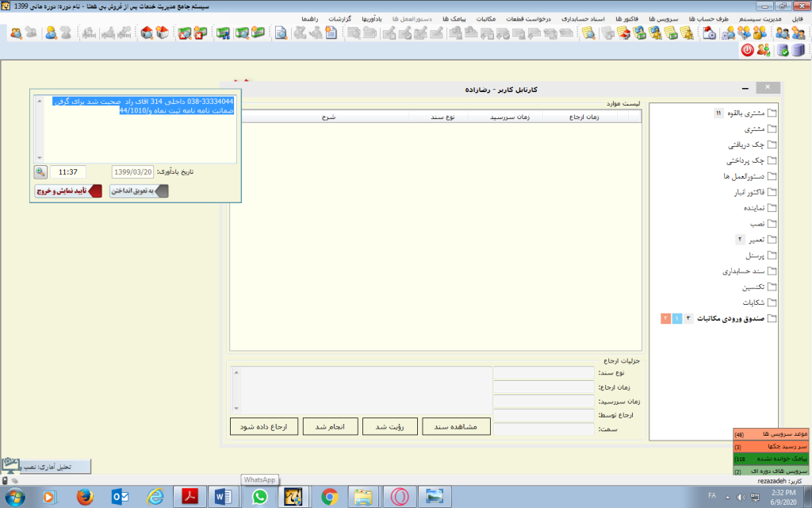812x508 pixels.
Task: Click the مشاهده سند button
Action: coord(456,426)
